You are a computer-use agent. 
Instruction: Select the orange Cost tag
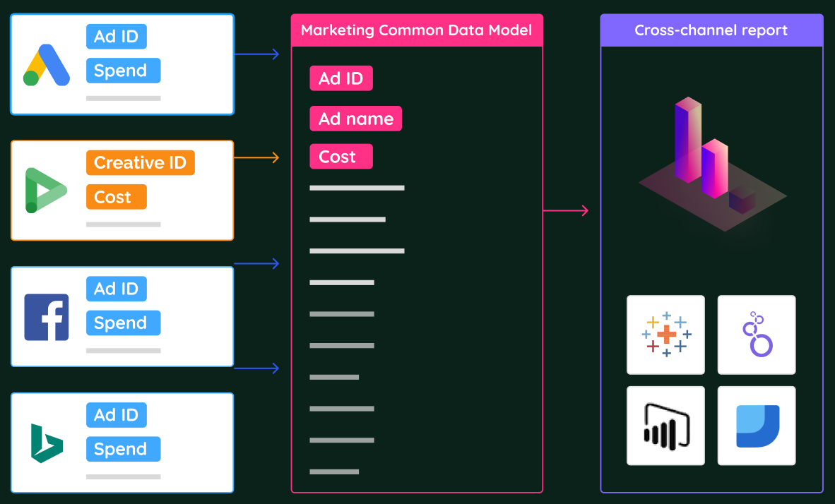[x=117, y=197]
